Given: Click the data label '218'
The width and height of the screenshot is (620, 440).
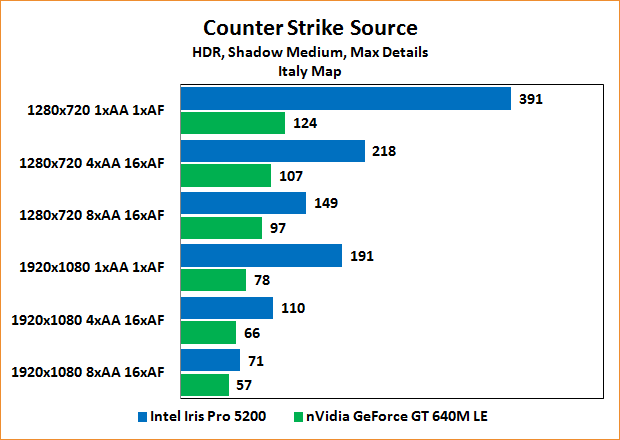Looking at the screenshot, I should coord(384,151).
